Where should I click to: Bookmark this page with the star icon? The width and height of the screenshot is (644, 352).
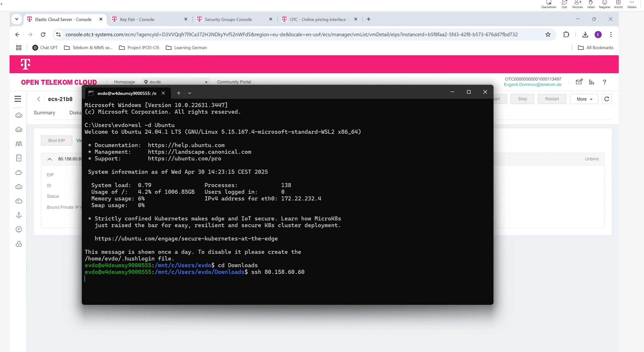coord(548,35)
